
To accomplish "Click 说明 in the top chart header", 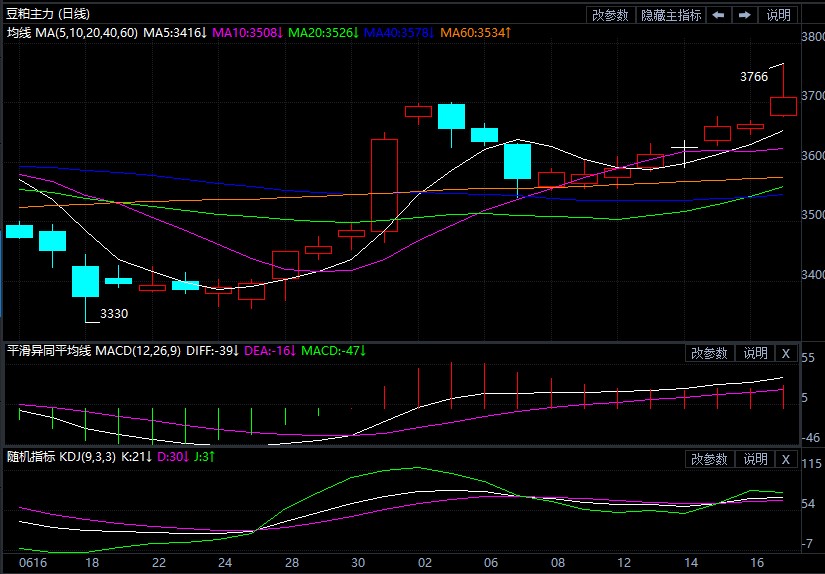I will (778, 15).
